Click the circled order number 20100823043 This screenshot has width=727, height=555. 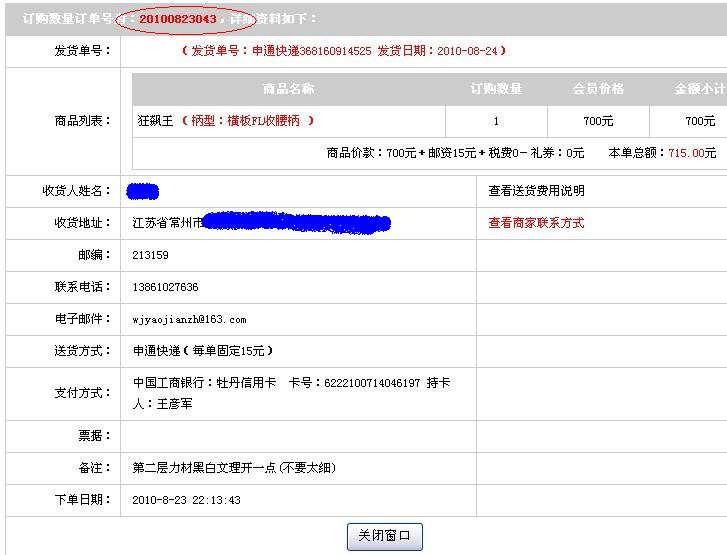coord(177,19)
